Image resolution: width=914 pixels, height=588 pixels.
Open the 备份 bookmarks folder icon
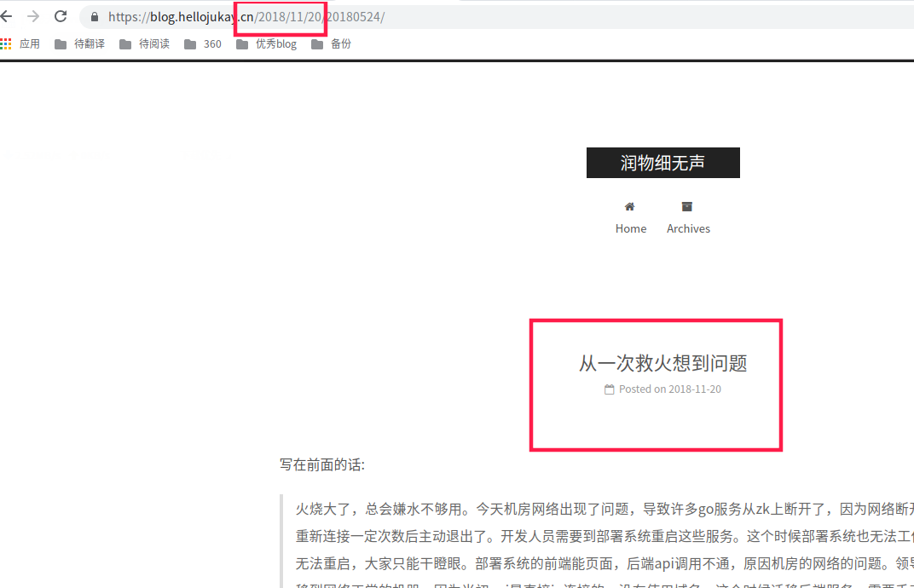tap(315, 43)
